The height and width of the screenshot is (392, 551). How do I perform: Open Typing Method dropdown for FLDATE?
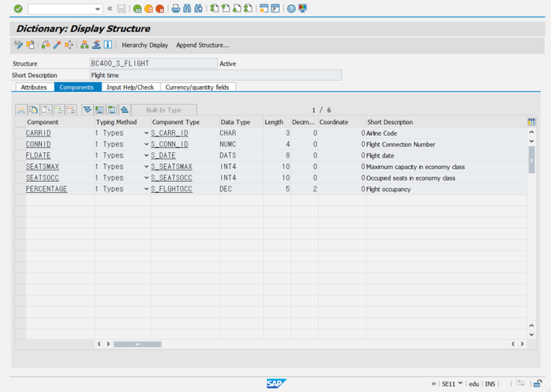point(147,156)
